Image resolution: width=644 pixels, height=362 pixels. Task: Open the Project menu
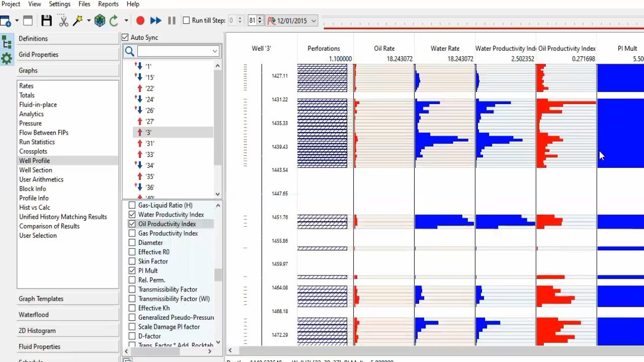[11, 4]
